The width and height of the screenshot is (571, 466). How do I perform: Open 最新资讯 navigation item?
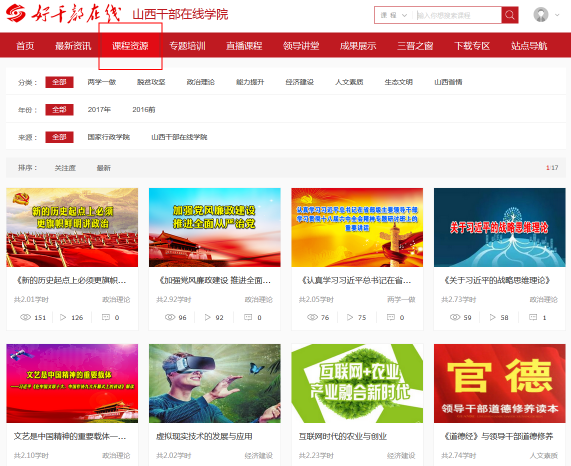tap(73, 46)
